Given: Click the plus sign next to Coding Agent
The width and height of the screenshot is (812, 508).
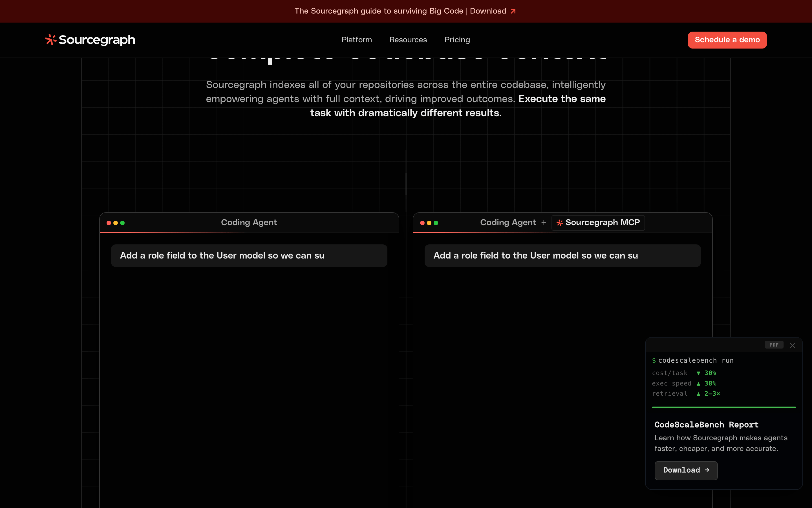Looking at the screenshot, I should coord(544,222).
